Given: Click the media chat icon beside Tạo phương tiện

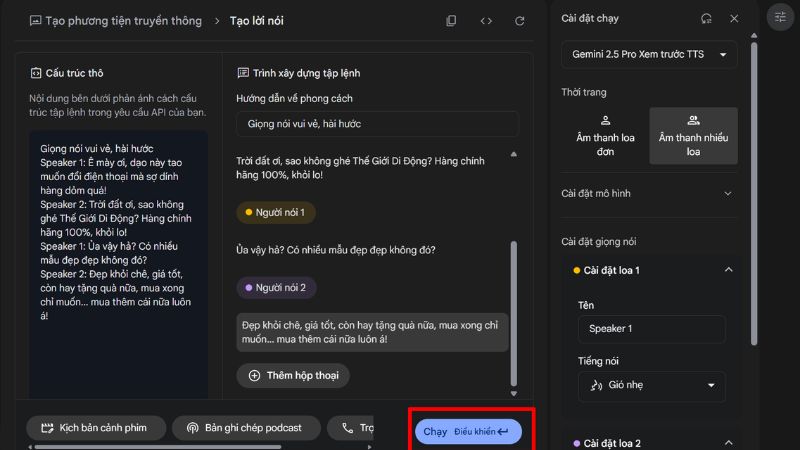Looking at the screenshot, I should (x=35, y=21).
